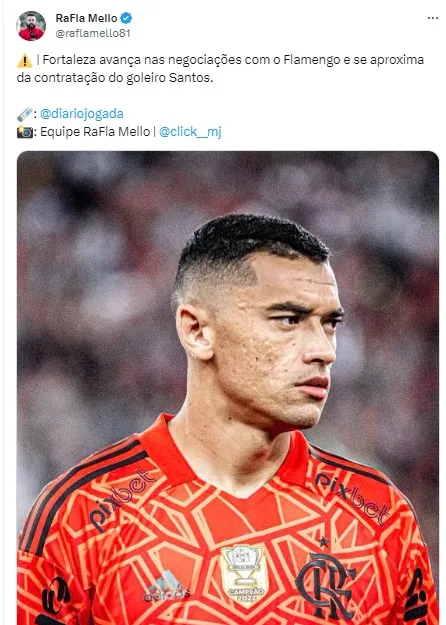This screenshot has height=625, width=446.
Task: Click the rolled newspaper emoji
Action: 24,114
